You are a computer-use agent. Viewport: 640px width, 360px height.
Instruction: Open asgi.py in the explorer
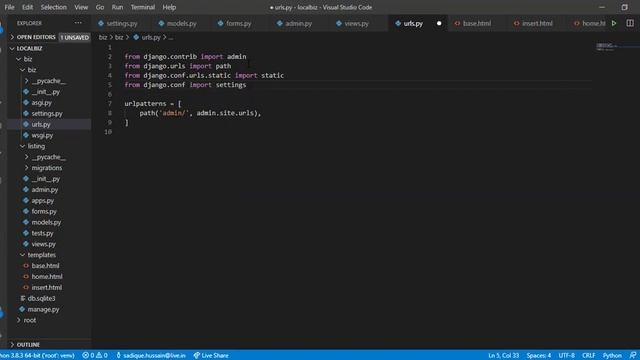42,102
